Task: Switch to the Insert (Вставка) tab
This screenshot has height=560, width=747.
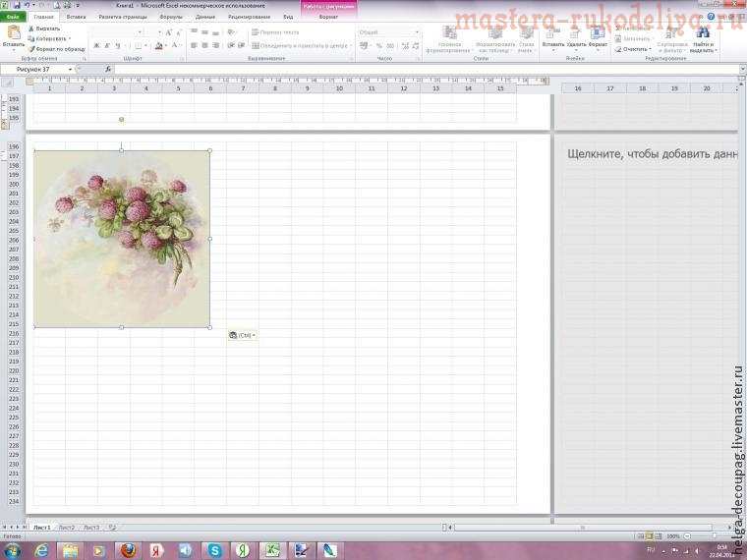Action: point(76,17)
